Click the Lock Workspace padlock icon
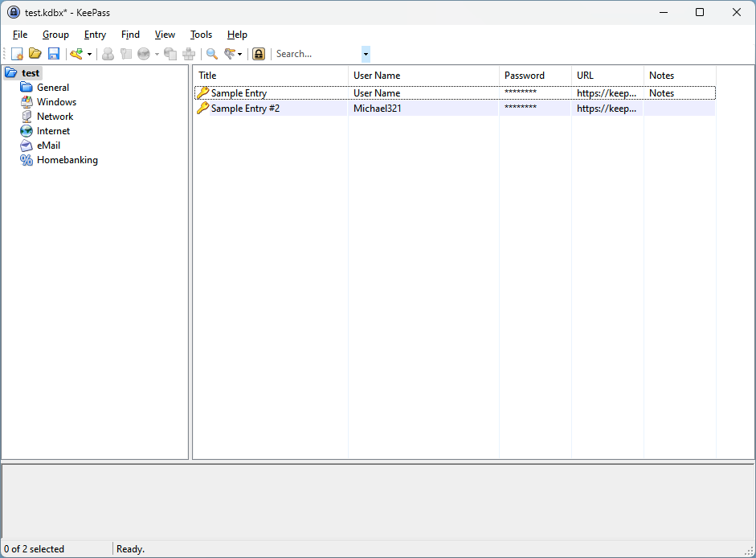Screen dimensions: 756x558 [x=259, y=54]
